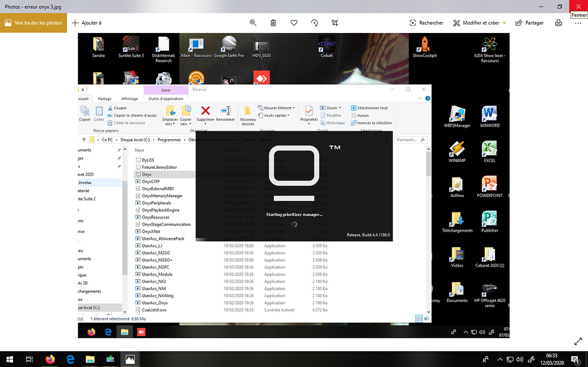Print the photo using printer icon

coord(558,23)
